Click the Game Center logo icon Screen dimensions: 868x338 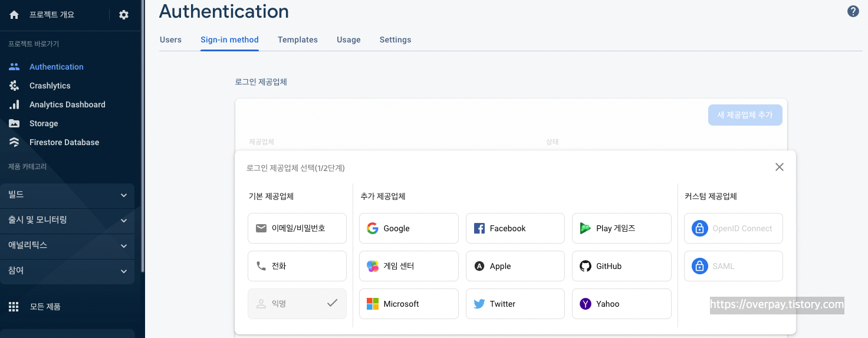point(373,266)
